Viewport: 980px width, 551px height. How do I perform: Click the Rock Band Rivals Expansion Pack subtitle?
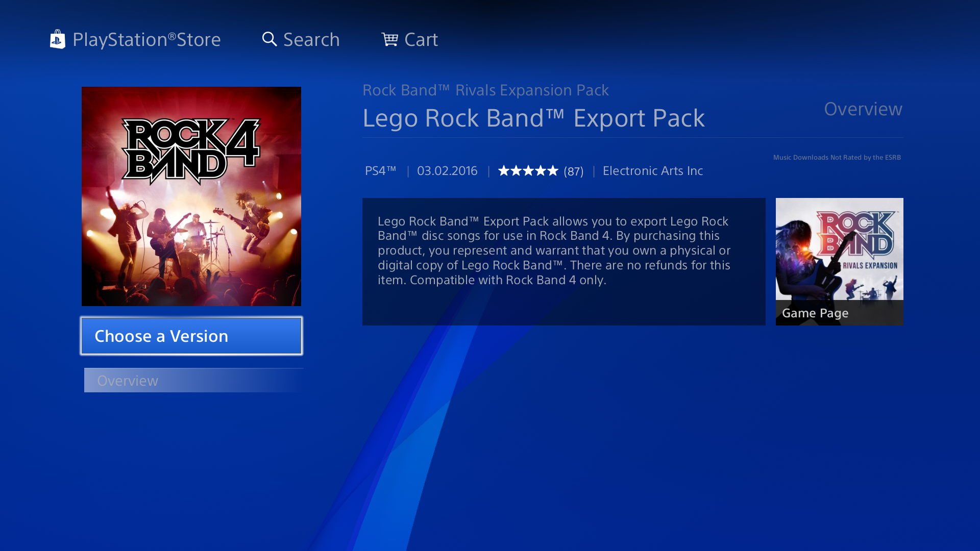tap(485, 90)
